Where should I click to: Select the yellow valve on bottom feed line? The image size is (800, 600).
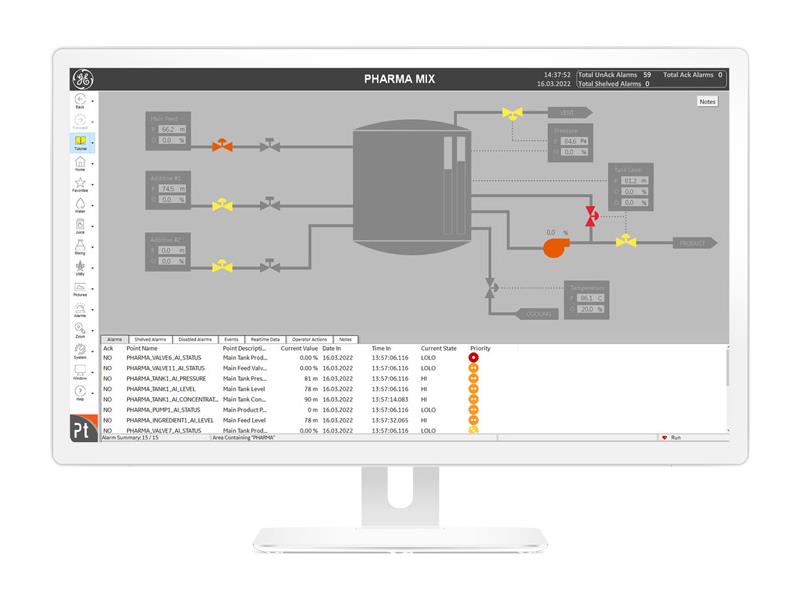point(222,266)
